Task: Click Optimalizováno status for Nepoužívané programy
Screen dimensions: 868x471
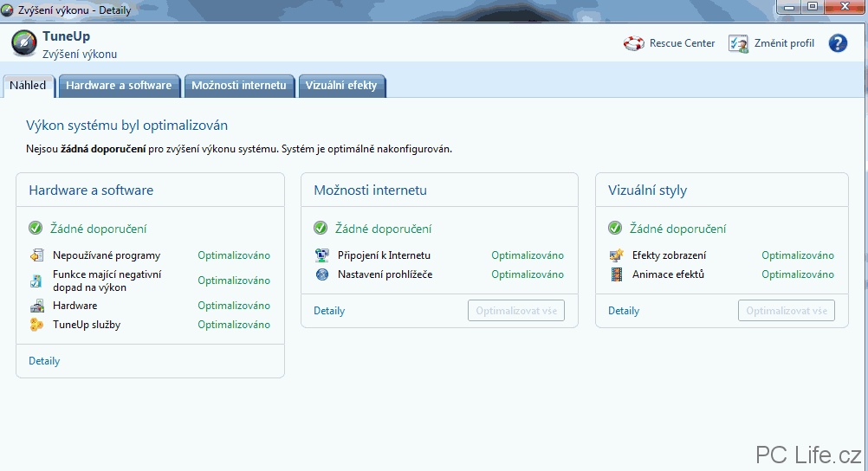Action: [x=234, y=255]
